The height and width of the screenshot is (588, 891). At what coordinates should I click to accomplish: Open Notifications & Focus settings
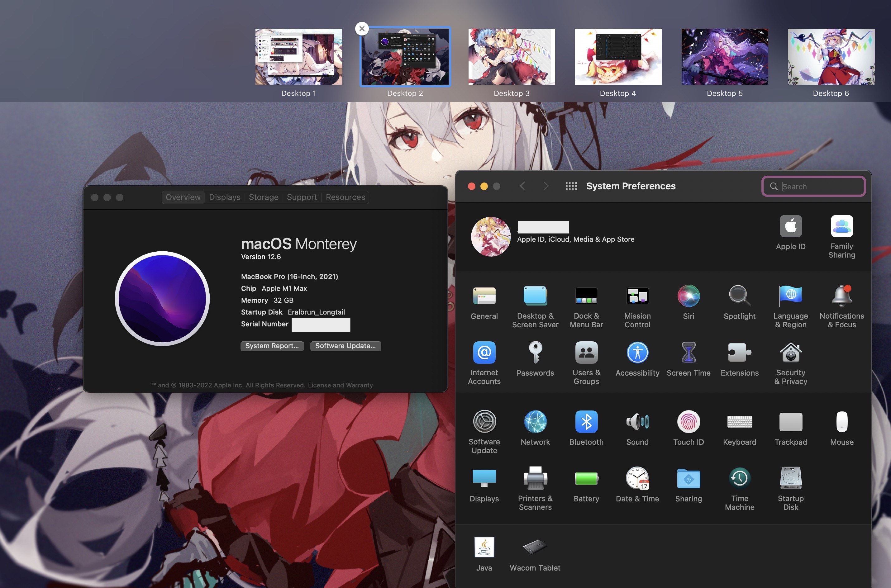click(x=841, y=296)
